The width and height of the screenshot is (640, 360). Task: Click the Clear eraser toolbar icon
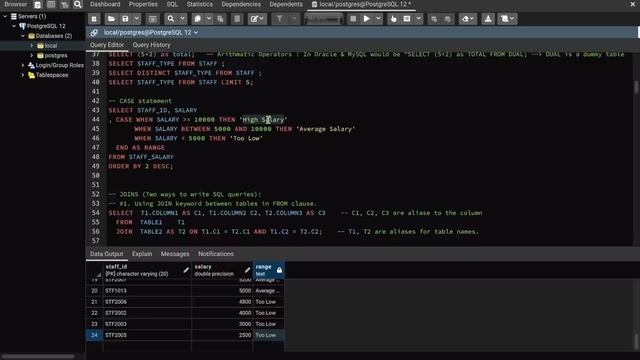[x=468, y=19]
